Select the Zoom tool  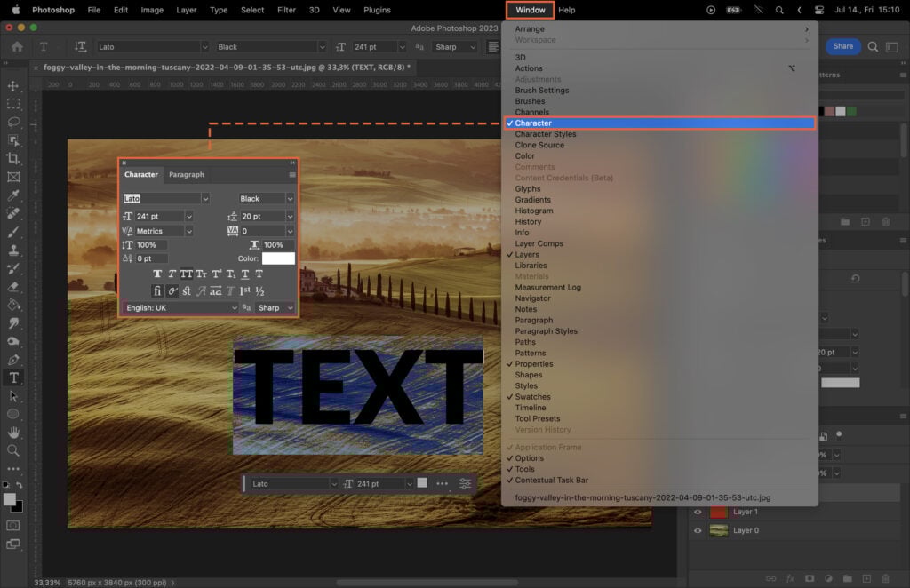coord(12,452)
